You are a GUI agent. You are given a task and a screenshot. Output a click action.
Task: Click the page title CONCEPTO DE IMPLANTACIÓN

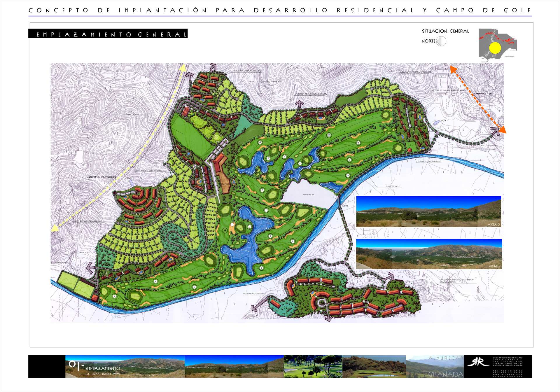pos(118,10)
